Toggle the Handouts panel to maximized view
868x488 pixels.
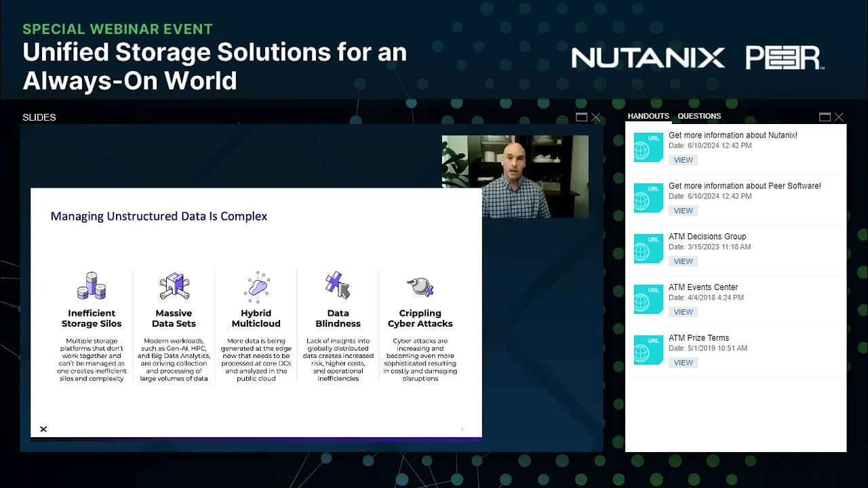(825, 116)
